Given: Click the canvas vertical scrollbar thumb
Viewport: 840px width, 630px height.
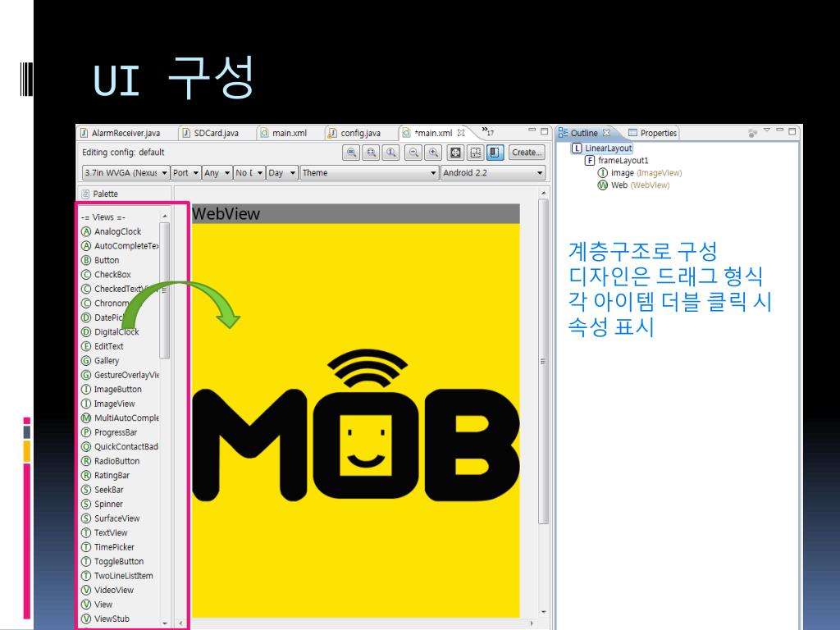Looking at the screenshot, I should [543, 362].
